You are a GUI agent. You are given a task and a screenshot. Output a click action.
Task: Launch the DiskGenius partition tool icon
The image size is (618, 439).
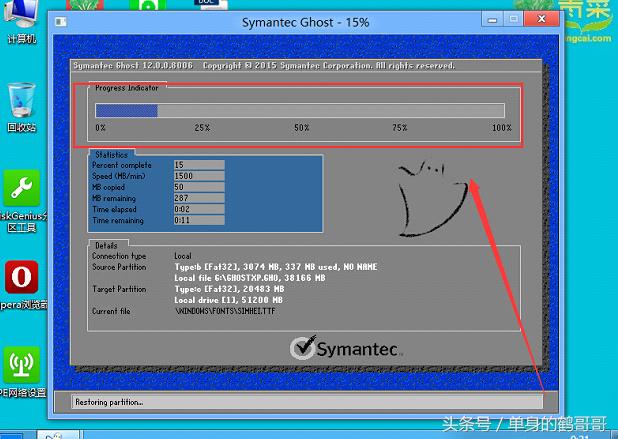(22, 200)
